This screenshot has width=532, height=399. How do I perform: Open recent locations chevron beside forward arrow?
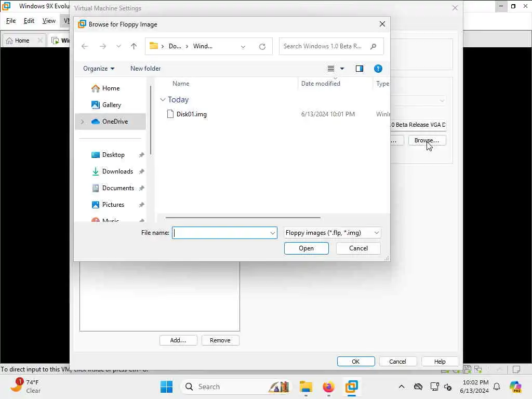point(118,46)
